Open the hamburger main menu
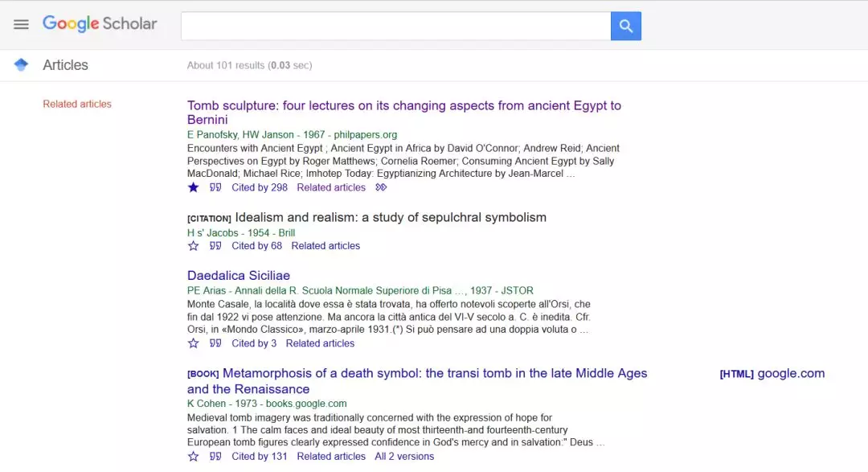 [21, 25]
